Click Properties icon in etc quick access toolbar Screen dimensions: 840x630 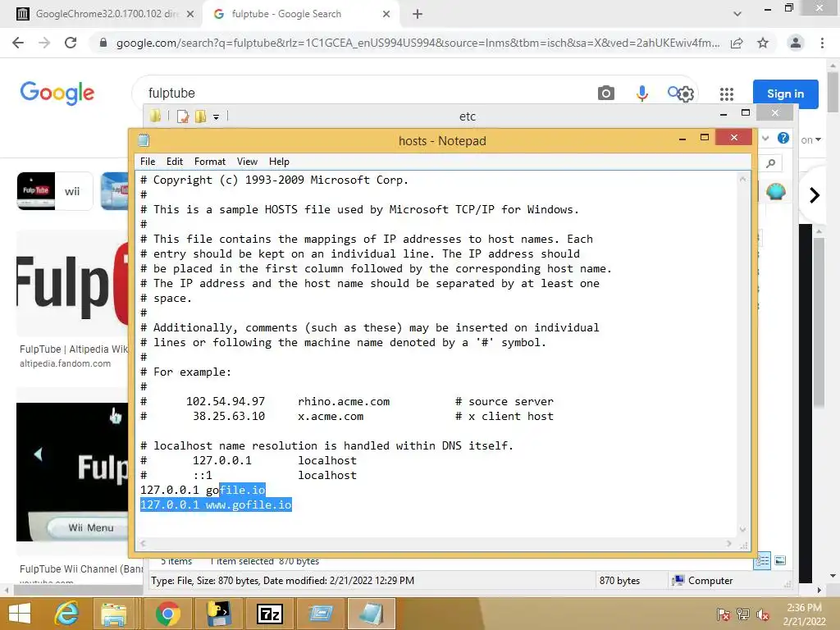(x=183, y=116)
